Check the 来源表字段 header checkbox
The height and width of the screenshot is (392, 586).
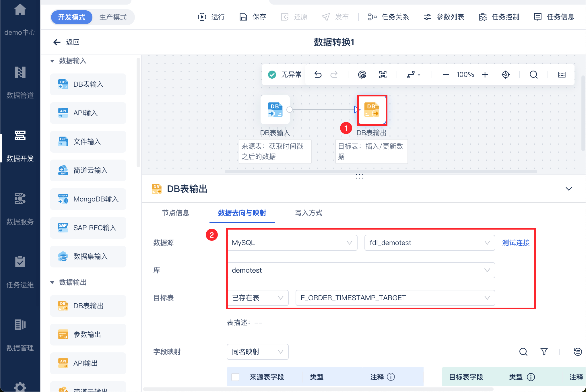235,377
